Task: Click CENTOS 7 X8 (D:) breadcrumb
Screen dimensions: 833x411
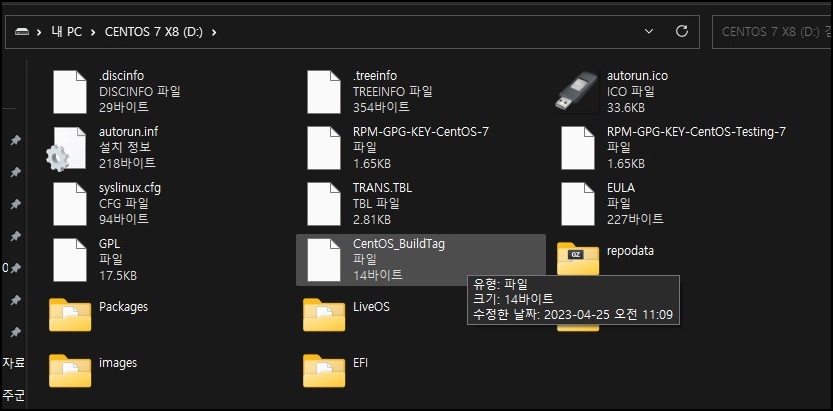Action: click(154, 32)
